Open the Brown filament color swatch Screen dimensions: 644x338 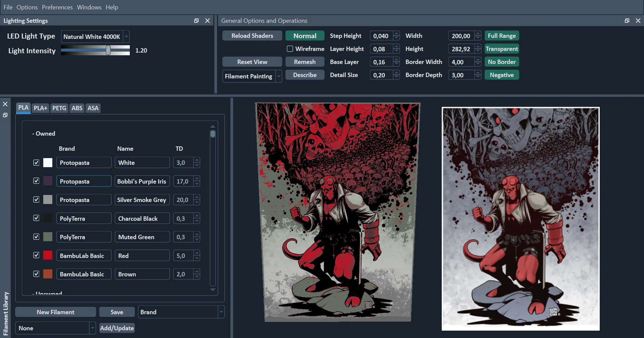(48, 274)
